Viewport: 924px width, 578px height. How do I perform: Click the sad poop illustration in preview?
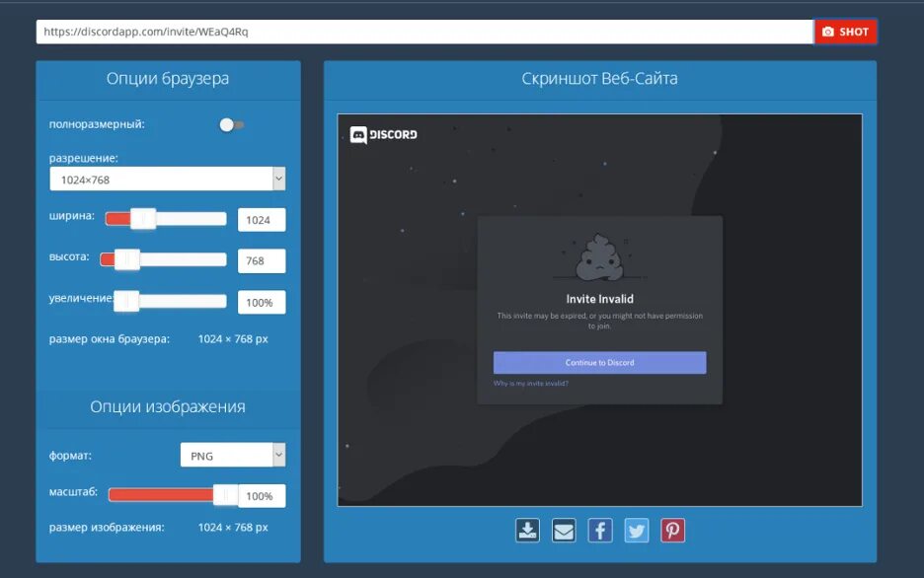[x=599, y=256]
